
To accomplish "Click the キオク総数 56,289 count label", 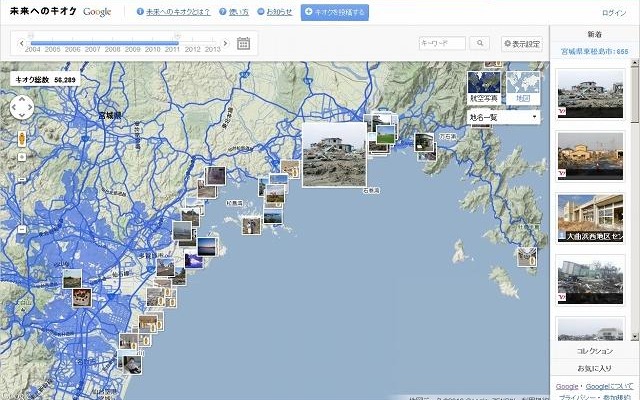I will coord(45,80).
